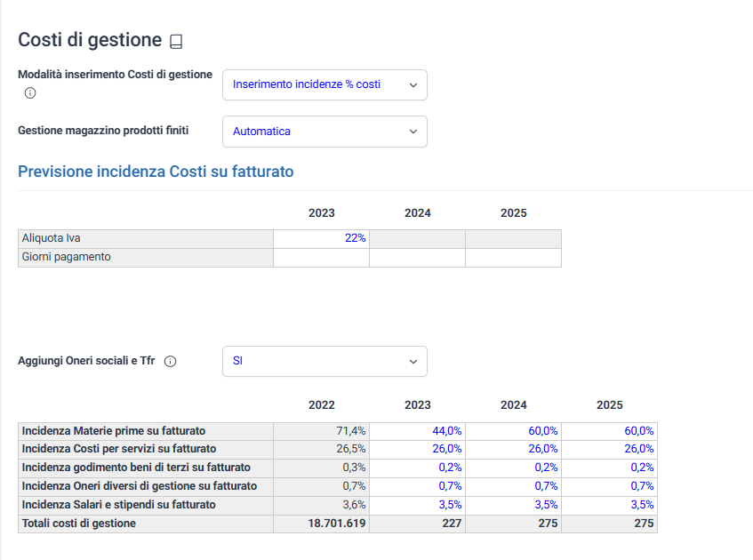The width and height of the screenshot is (753, 560).
Task: Edit Oneri diversi di gestione 2024 value
Action: pyautogui.click(x=513, y=486)
